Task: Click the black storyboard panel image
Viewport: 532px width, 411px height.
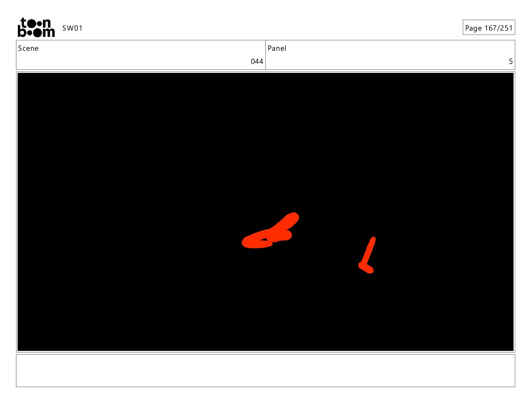Action: pyautogui.click(x=265, y=212)
